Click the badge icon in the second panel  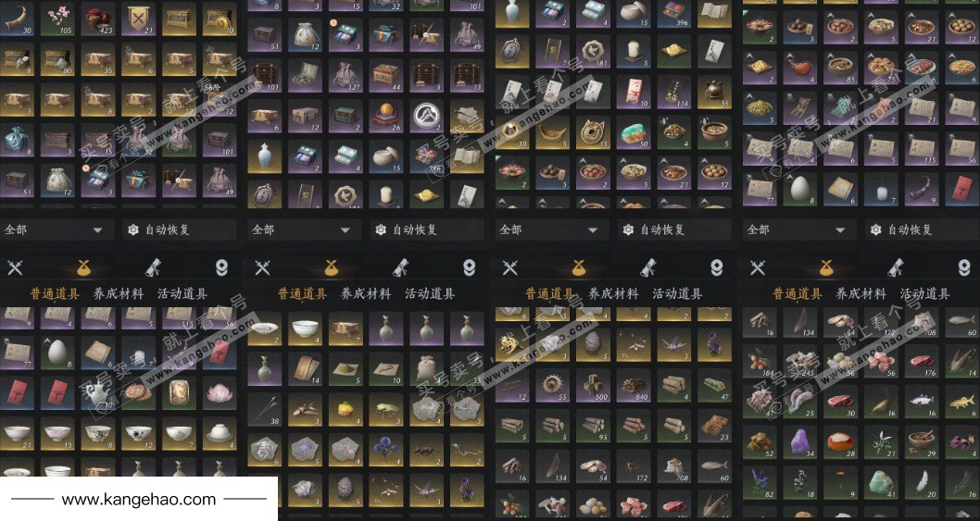(x=469, y=268)
